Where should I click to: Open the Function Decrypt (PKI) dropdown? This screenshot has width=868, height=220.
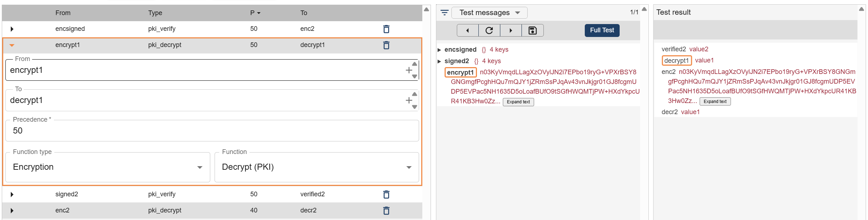317,167
